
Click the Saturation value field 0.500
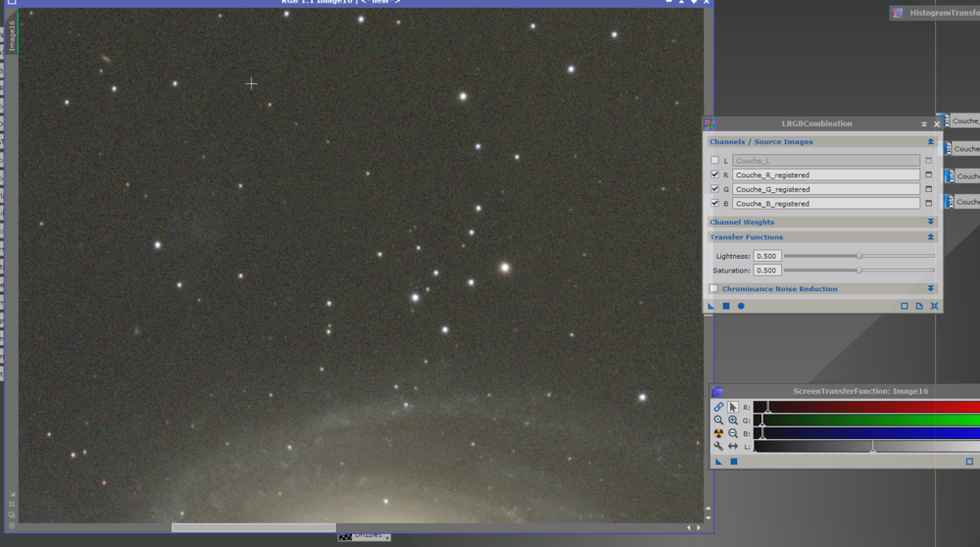click(x=767, y=271)
